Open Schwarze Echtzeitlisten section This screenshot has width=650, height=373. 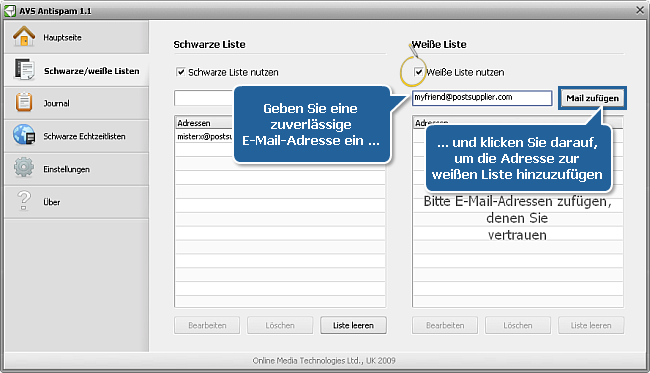click(77, 136)
